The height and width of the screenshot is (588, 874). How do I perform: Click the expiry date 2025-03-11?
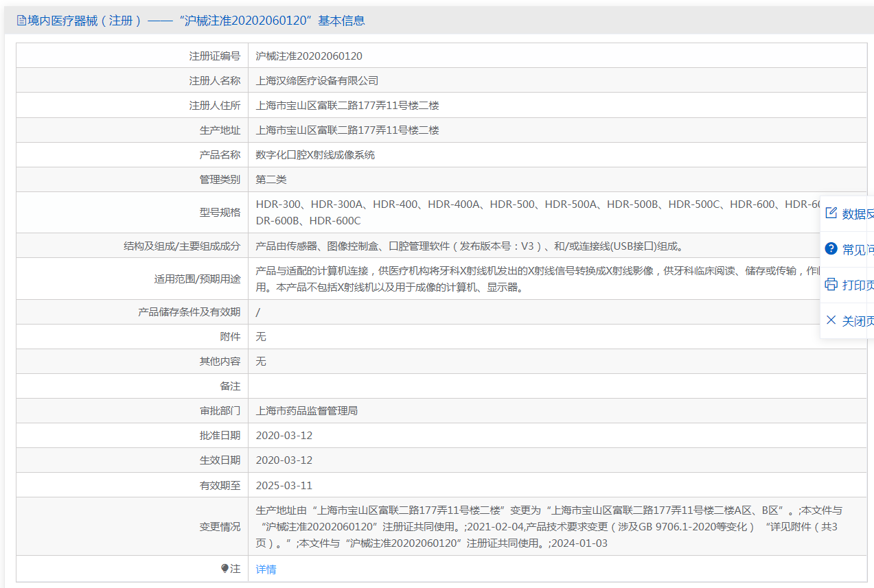(x=284, y=485)
